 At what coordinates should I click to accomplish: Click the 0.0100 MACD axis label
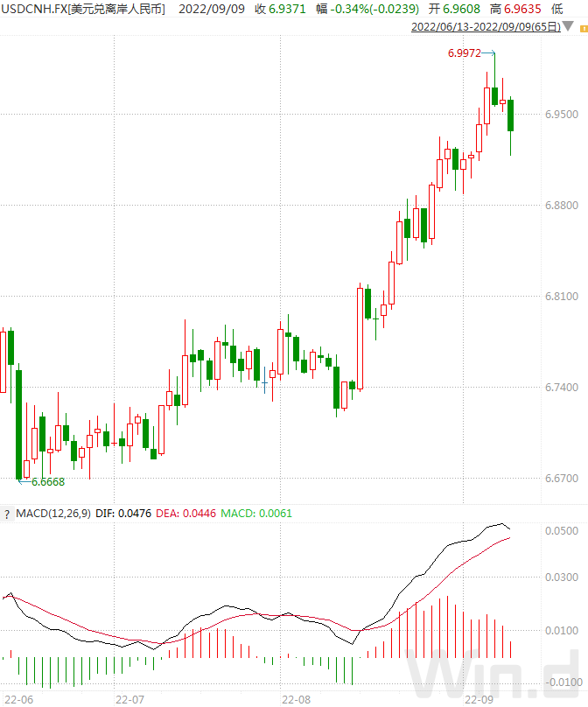tap(562, 630)
